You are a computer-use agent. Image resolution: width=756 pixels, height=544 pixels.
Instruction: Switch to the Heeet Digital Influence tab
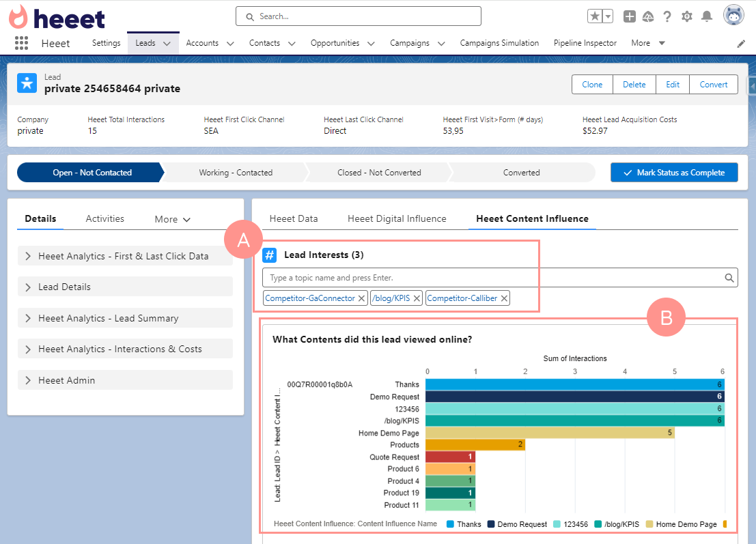(x=397, y=218)
